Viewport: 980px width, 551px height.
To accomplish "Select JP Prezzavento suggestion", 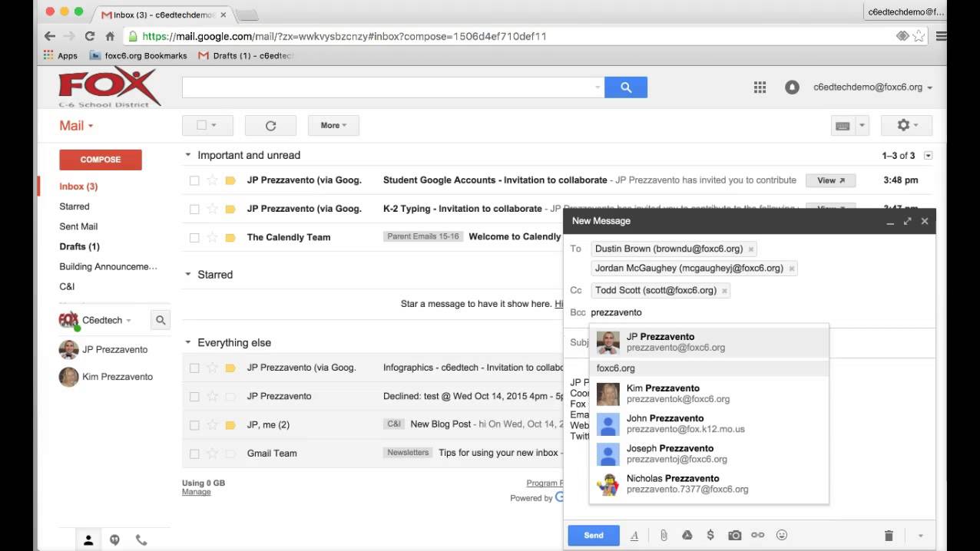I will [x=709, y=342].
